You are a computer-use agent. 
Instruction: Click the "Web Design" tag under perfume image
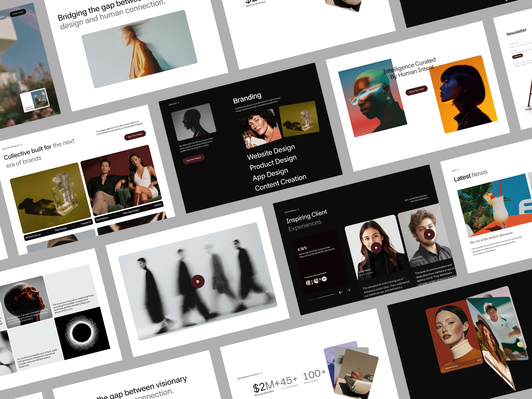(61, 229)
